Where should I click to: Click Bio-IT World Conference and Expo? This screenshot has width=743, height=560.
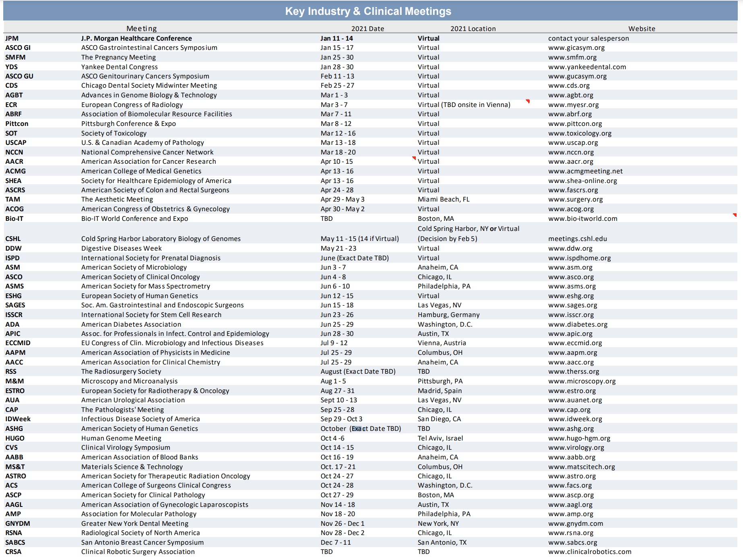pyautogui.click(x=134, y=219)
